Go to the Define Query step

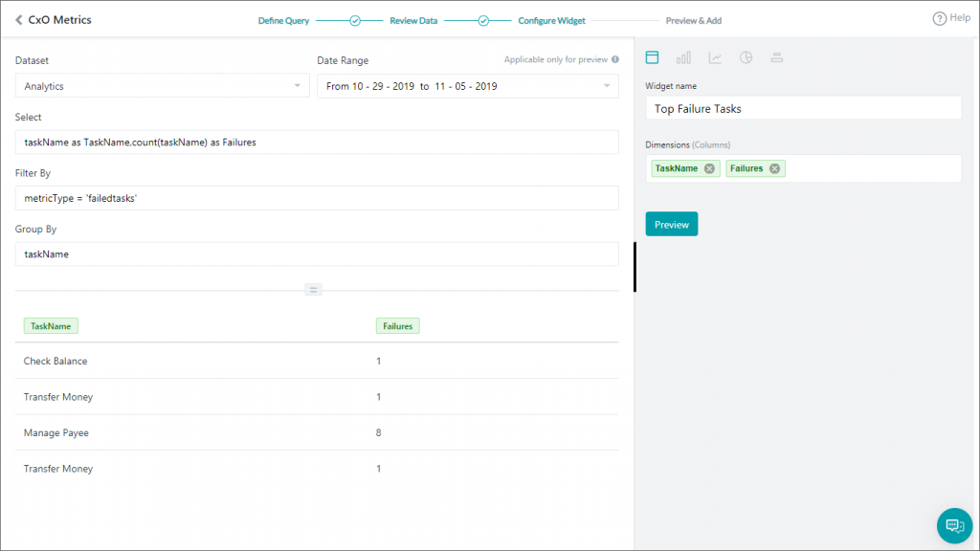(x=282, y=19)
